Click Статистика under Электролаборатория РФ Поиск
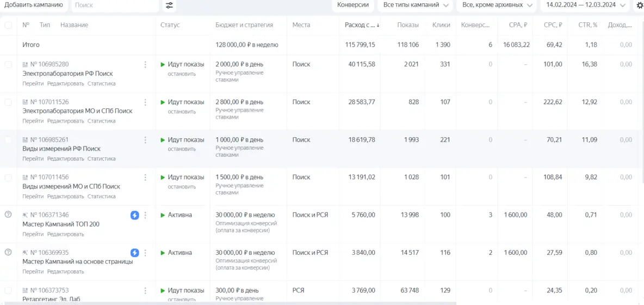Viewport: 644px width, 305px height. click(102, 83)
